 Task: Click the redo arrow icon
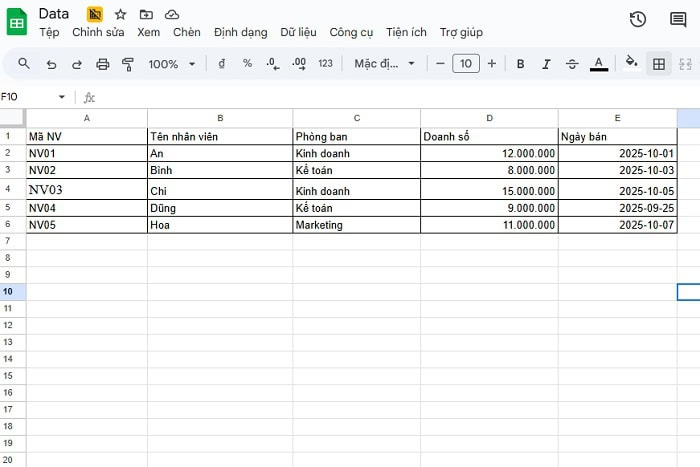pos(76,64)
